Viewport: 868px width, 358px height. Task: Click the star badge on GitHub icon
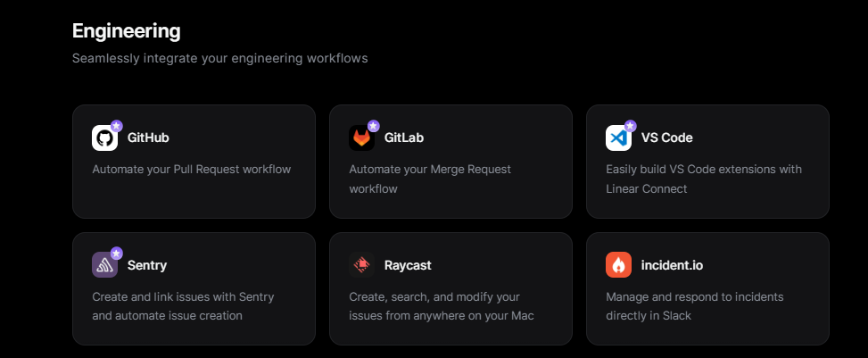click(x=116, y=127)
